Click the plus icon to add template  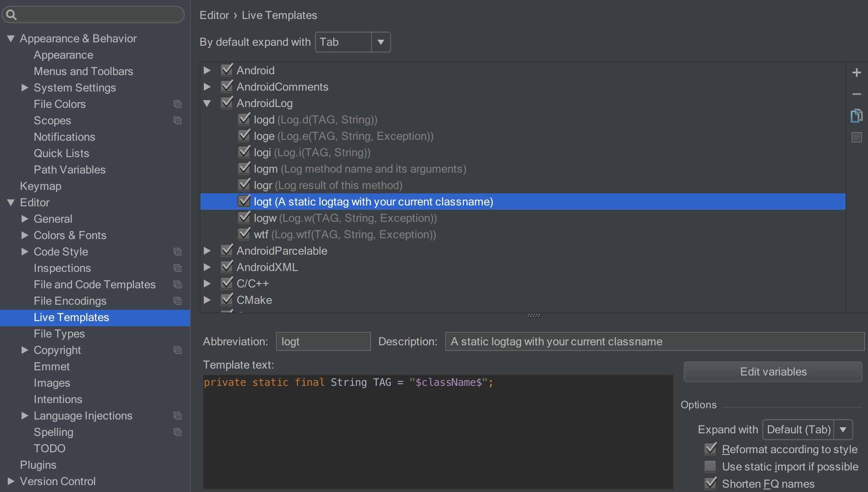(857, 73)
